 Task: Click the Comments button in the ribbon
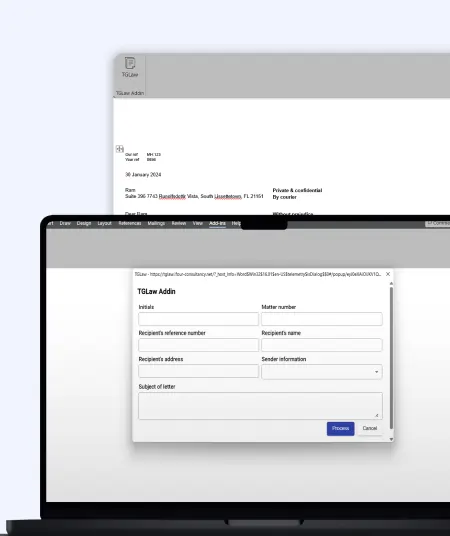438,223
